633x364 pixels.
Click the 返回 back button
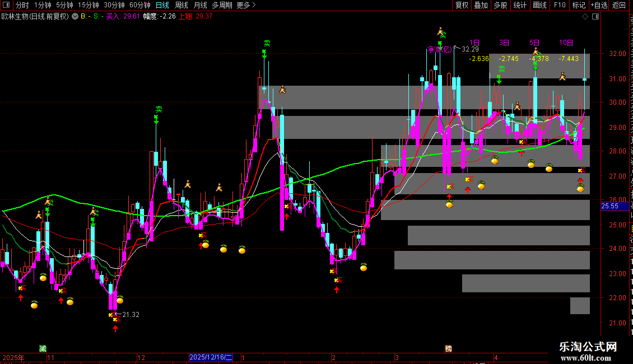coord(619,5)
